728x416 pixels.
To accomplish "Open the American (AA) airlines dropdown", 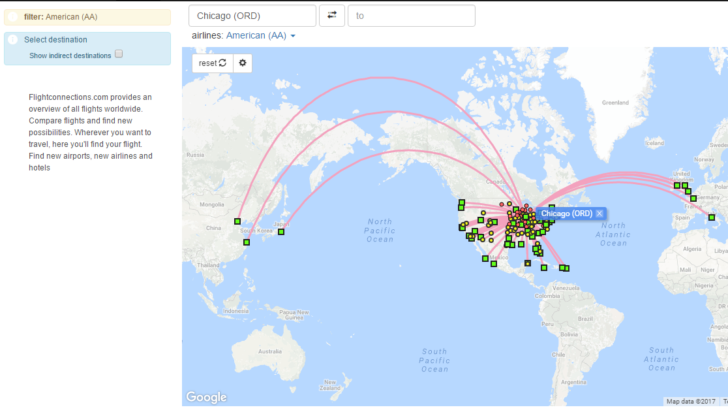I will click(260, 35).
